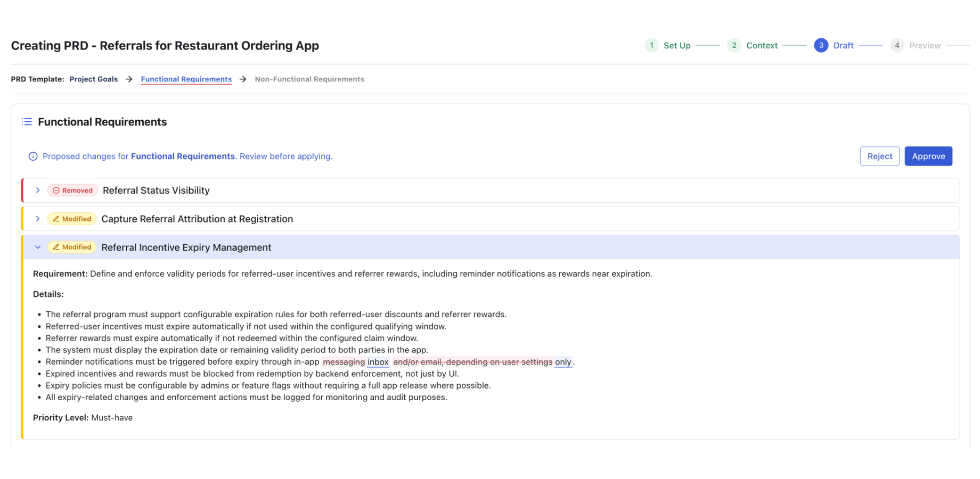Approve the proposed changes
This screenshot has width=980, height=479.
pyautogui.click(x=928, y=156)
